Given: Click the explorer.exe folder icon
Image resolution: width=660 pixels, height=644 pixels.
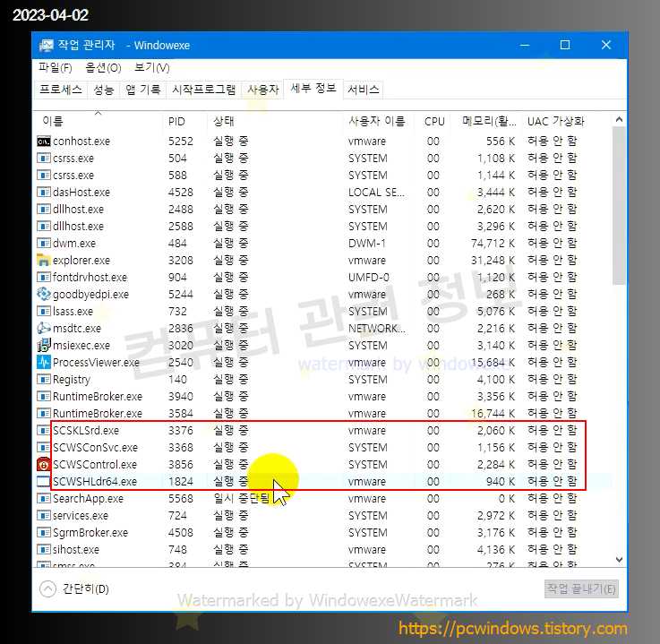Looking at the screenshot, I should point(43,260).
